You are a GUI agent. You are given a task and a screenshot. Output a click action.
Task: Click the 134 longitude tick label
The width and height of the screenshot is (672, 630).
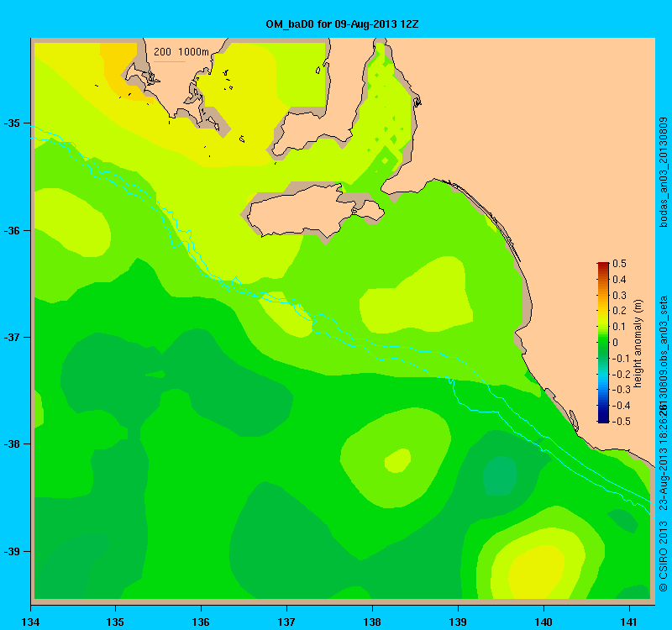point(30,622)
